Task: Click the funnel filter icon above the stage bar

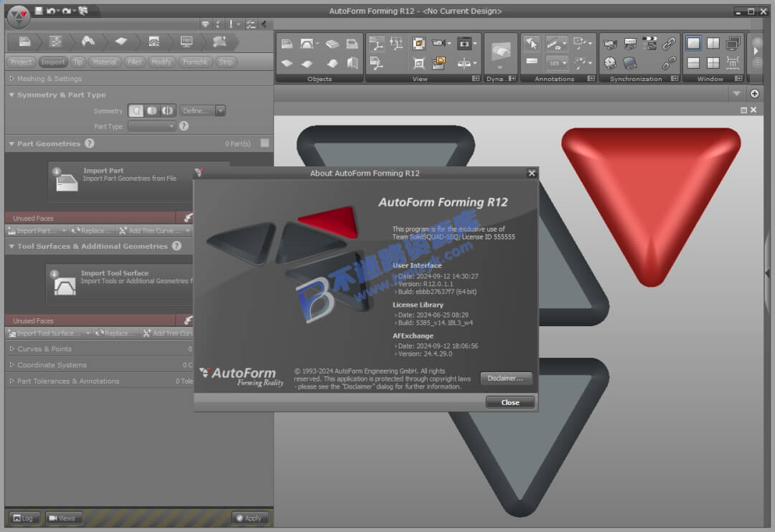Action: pyautogui.click(x=205, y=24)
